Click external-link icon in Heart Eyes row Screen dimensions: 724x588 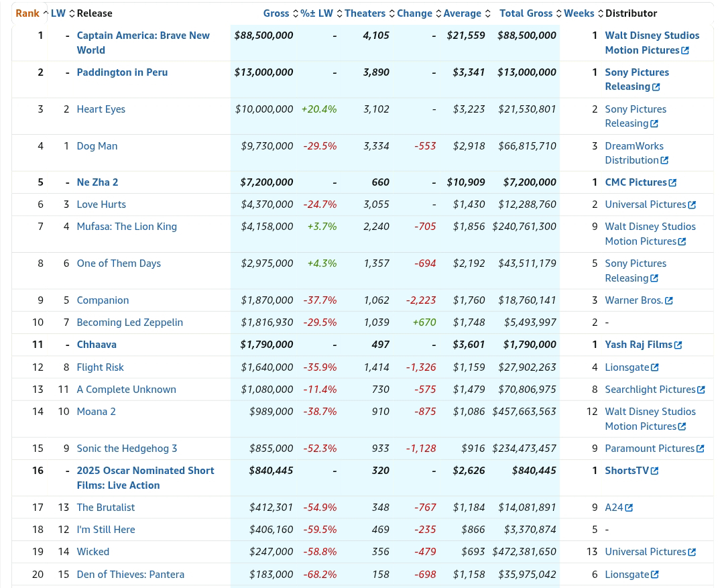654,124
